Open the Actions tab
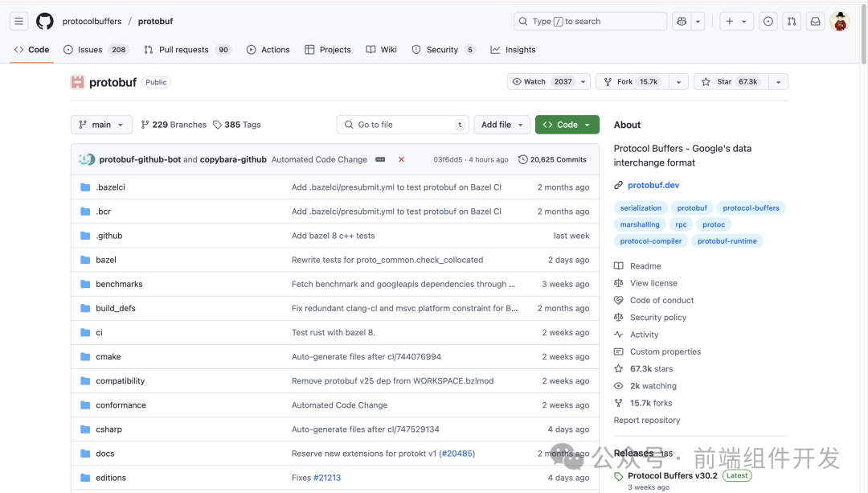Viewport: 868px width, 493px height. coord(268,50)
